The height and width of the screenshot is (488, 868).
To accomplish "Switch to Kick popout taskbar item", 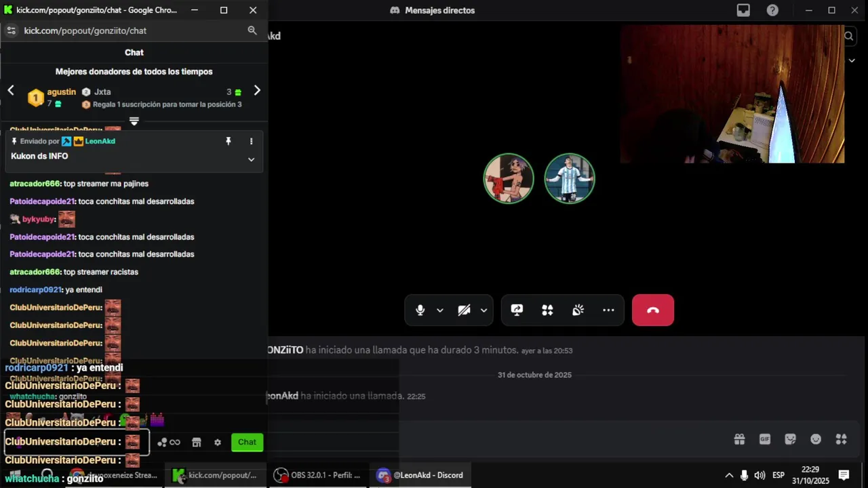I will (216, 475).
